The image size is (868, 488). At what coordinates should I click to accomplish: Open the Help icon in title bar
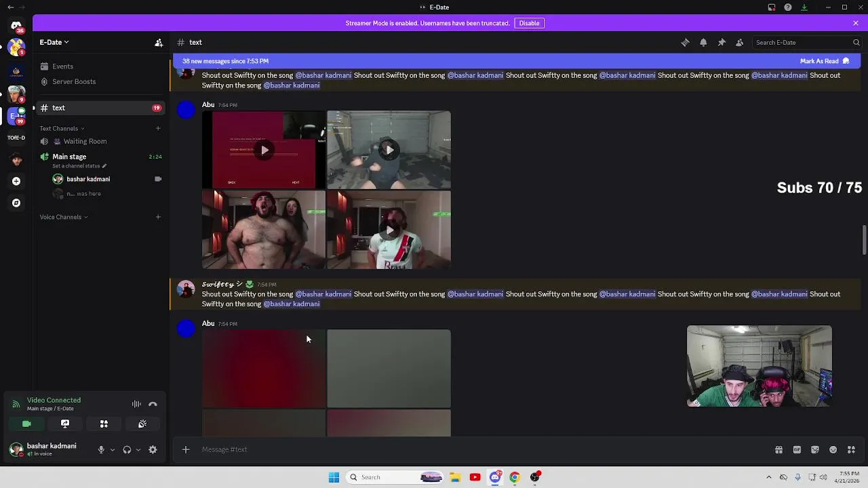tap(788, 7)
